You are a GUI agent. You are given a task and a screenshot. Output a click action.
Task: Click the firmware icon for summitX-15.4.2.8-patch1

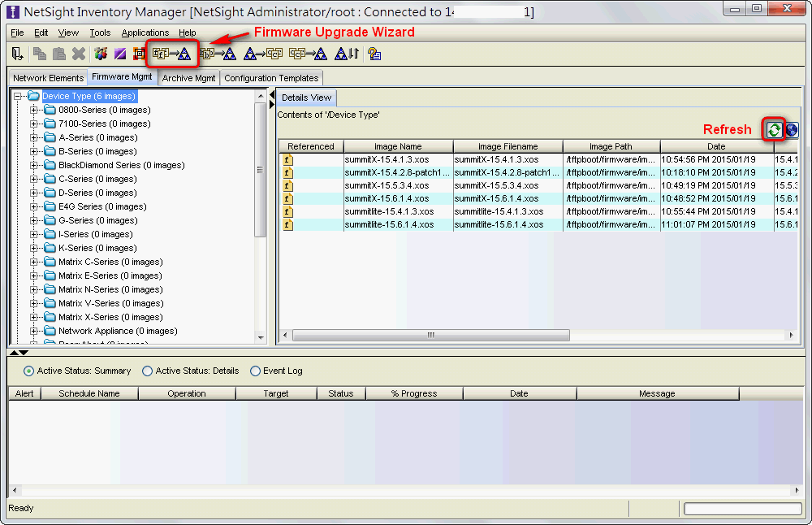(288, 172)
